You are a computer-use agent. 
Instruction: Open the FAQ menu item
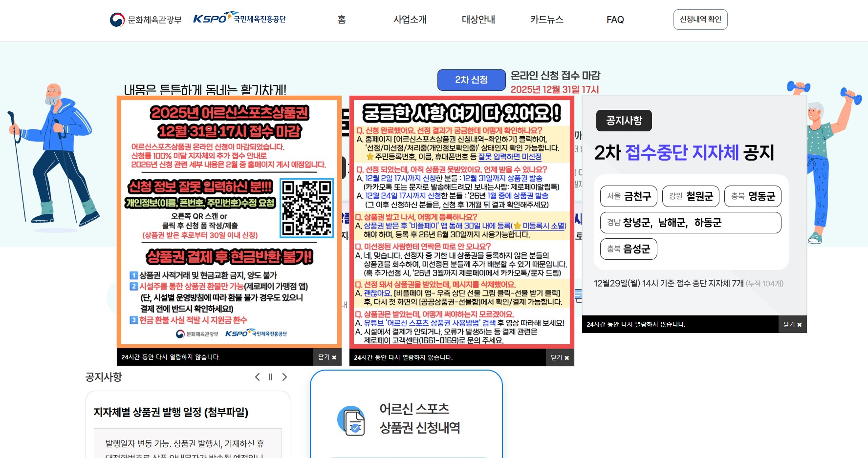pos(614,20)
